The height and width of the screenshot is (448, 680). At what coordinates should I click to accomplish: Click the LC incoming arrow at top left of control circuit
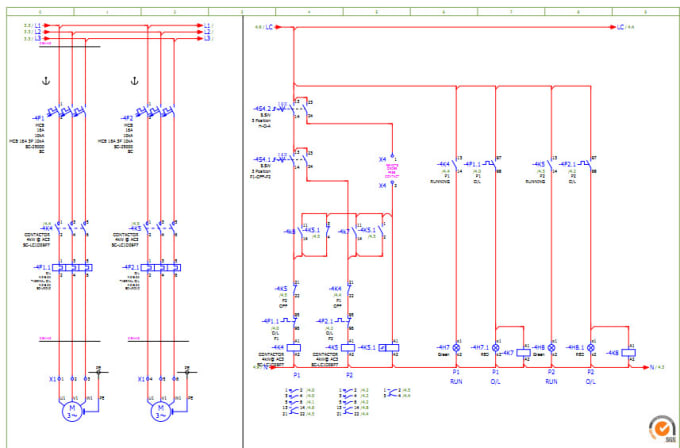278,27
